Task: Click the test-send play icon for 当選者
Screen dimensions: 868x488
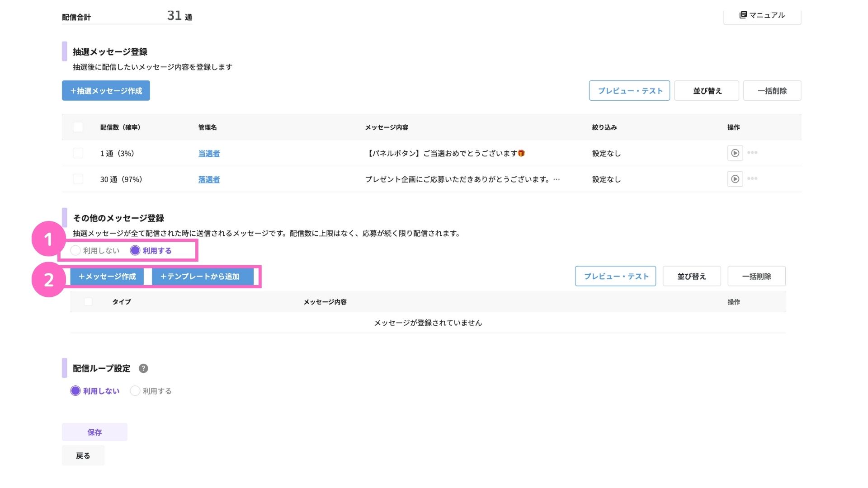Action: click(735, 153)
